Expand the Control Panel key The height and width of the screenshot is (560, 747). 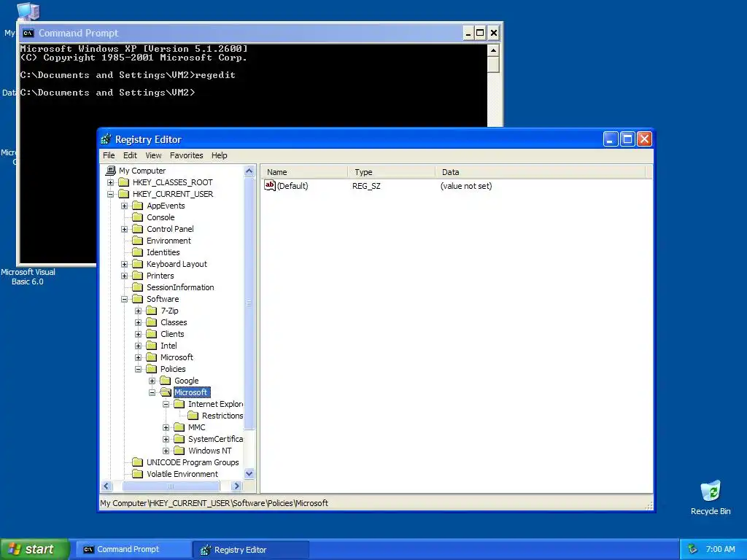point(124,229)
